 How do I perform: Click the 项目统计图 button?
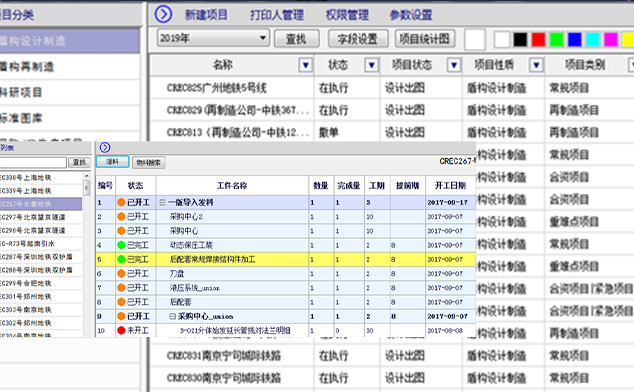(x=425, y=39)
